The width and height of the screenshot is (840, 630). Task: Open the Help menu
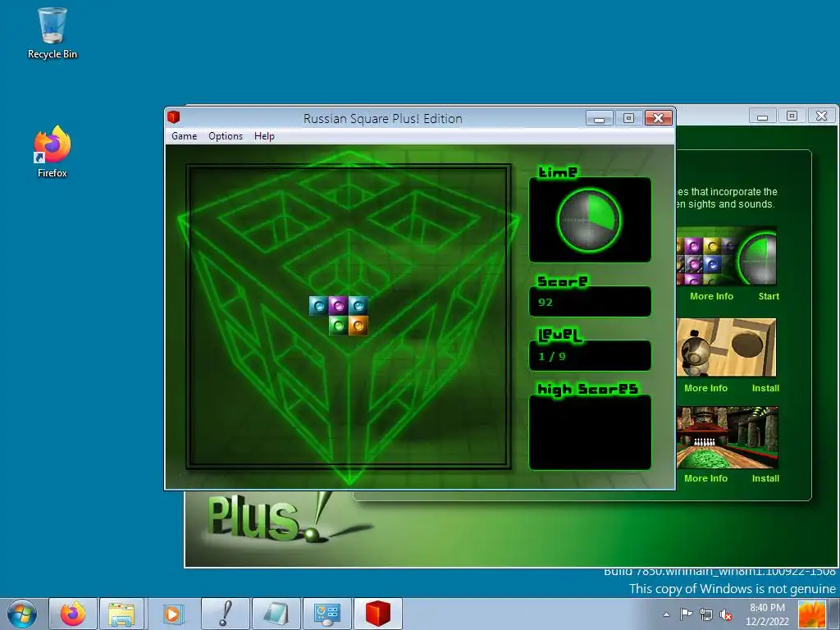(x=264, y=136)
